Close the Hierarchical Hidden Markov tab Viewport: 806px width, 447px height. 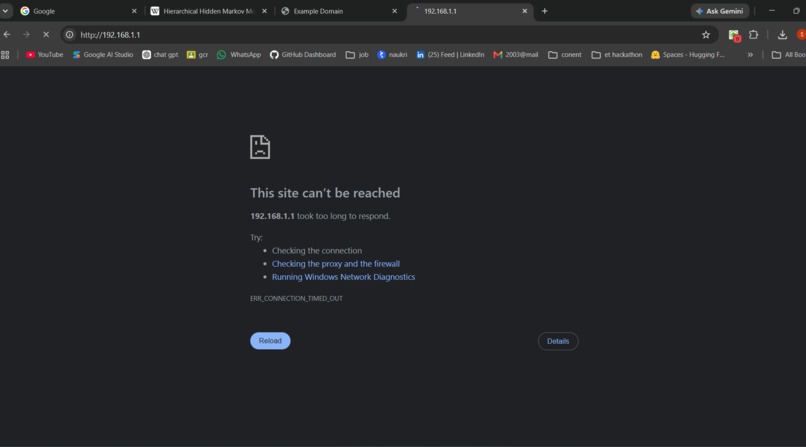pos(264,11)
